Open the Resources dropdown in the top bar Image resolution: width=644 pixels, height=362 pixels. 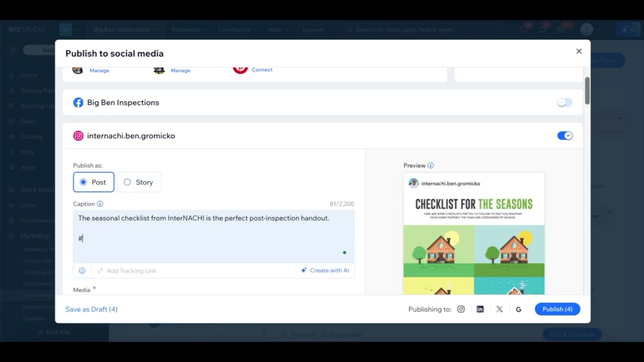click(190, 30)
